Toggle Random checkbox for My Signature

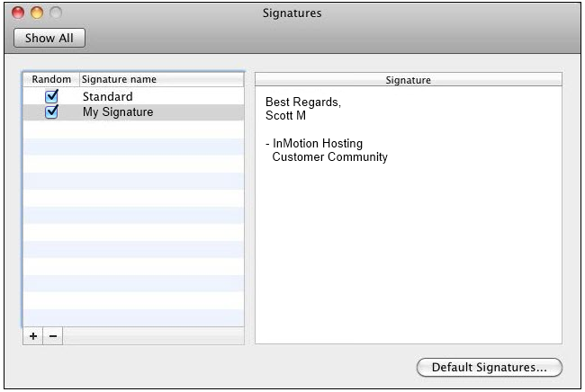coord(51,112)
